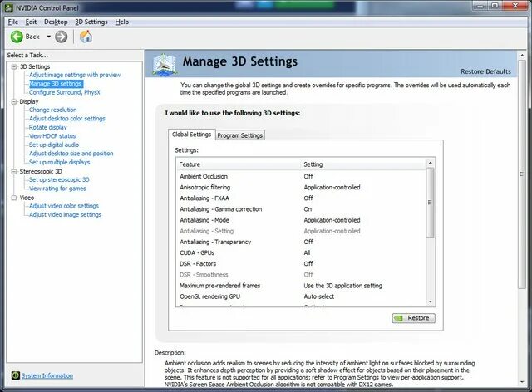This screenshot has height=392, width=532.
Task: Open Set up multiple displays
Action: click(x=59, y=162)
